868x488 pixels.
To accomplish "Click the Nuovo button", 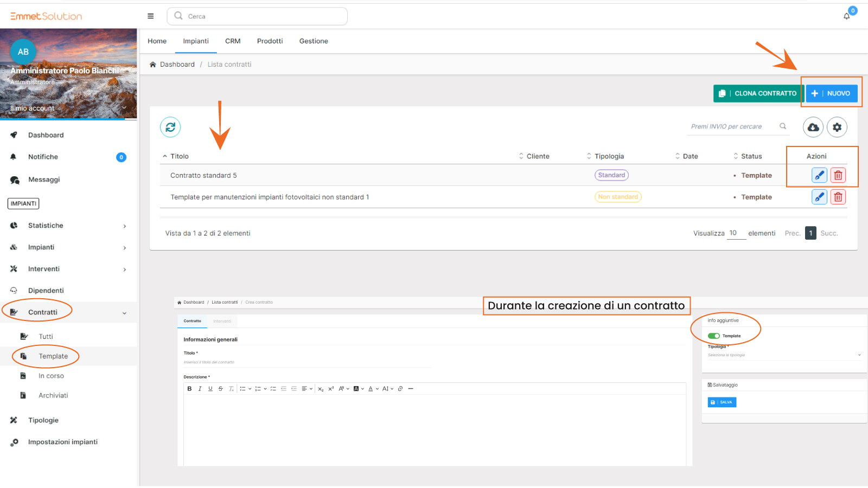I will point(832,93).
